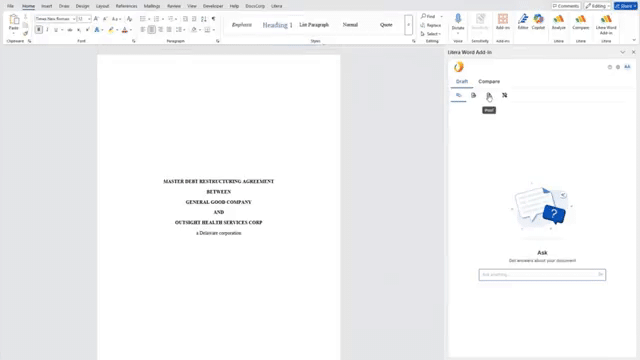This screenshot has height=360, width=640.
Task: Toggle Bold formatting
Action: (x=39, y=30)
